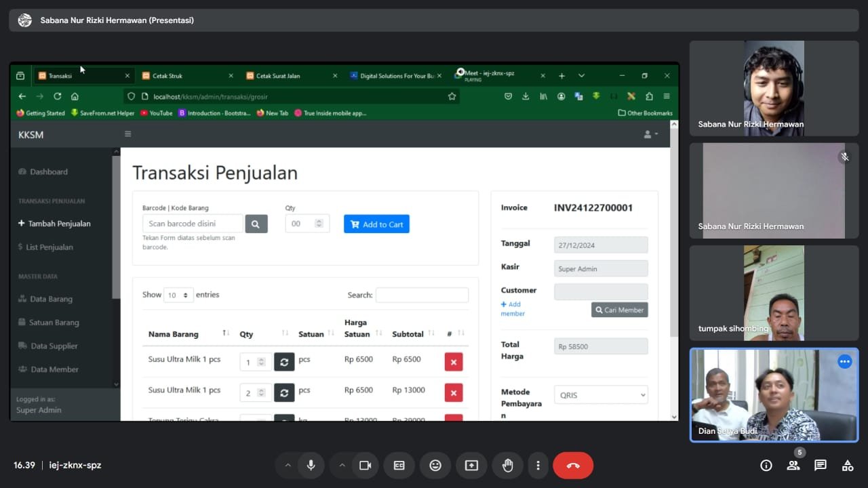868x488 pixels.
Task: Open List Penjualan in the sidebar
Action: 50,247
